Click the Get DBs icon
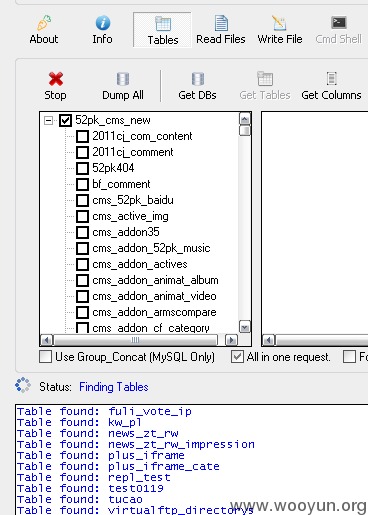Screen dimensions: 368x515 (x=198, y=79)
